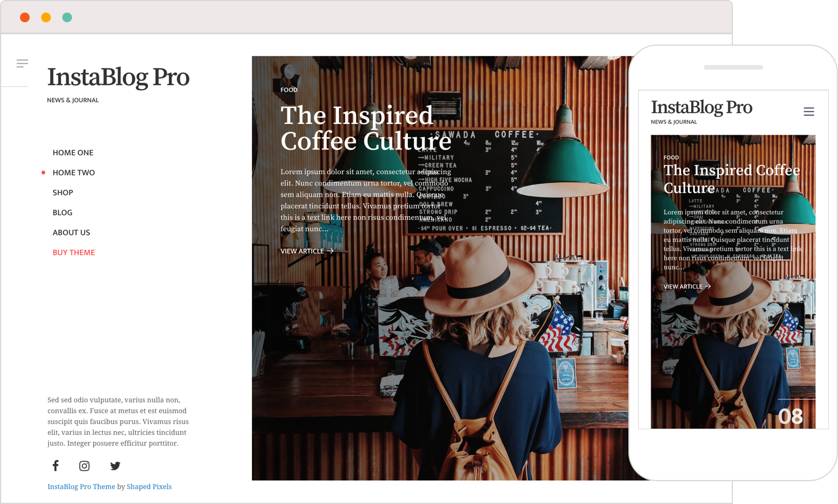This screenshot has height=504, width=838.
Task: Tap the mobile preview hamburger menu
Action: 809,112
